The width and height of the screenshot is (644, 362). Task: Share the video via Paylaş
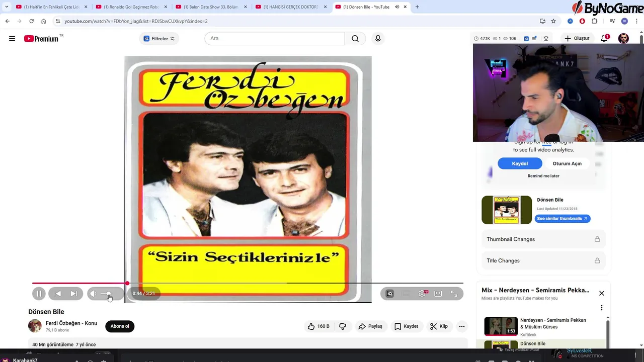point(370,326)
